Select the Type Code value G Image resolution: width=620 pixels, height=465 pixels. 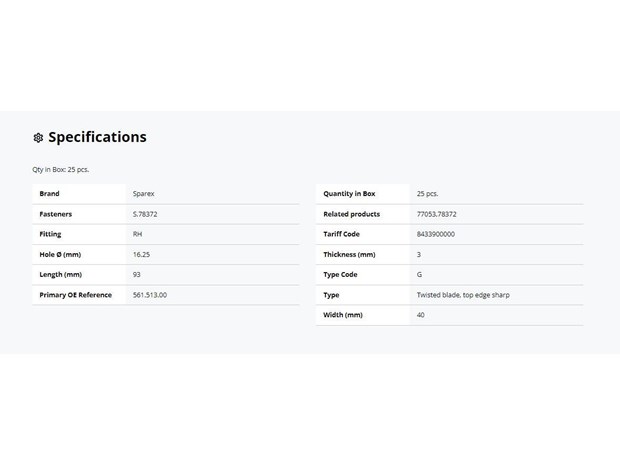pos(419,274)
